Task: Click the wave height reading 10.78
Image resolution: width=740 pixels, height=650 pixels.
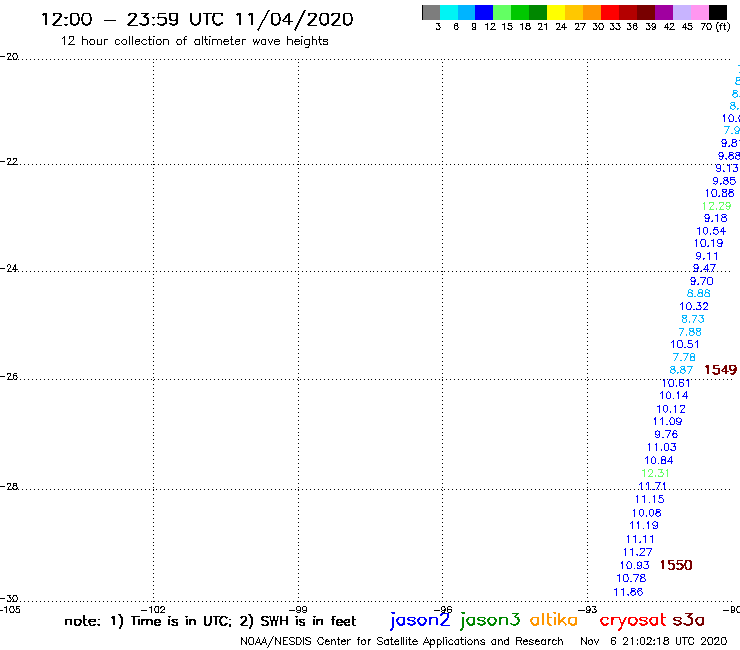Action: click(631, 578)
